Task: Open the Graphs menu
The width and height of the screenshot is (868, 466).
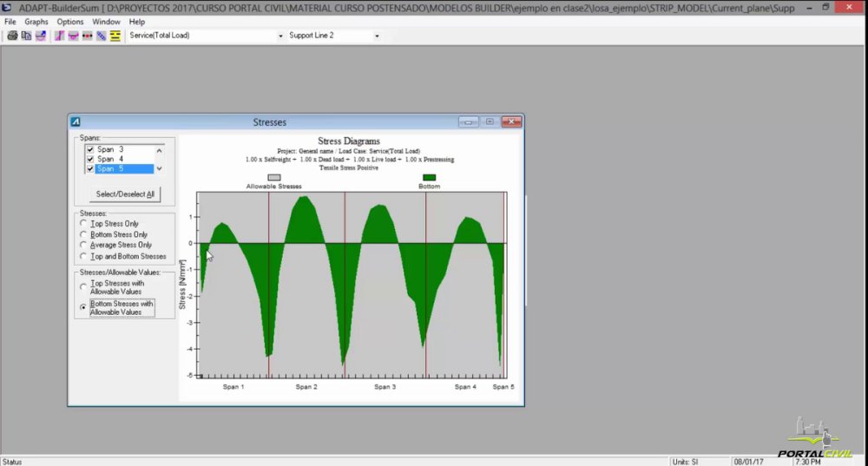Action: pos(36,22)
